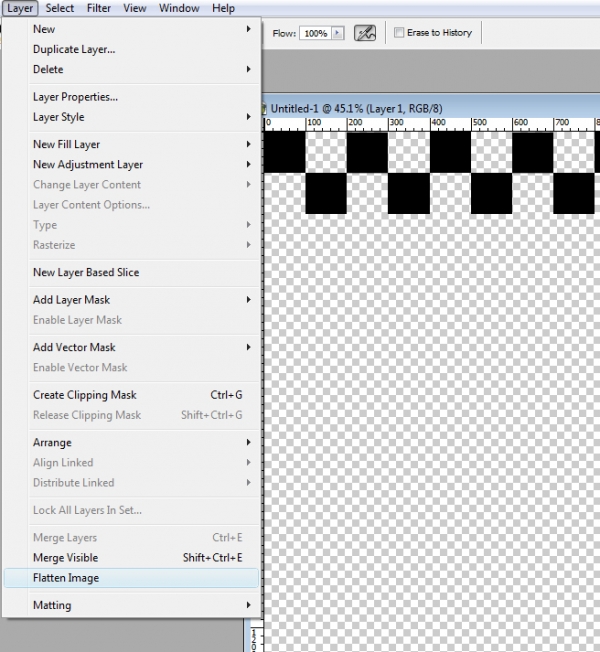Expand the Add Vector Mask submenu
The image size is (600, 652).
(131, 347)
